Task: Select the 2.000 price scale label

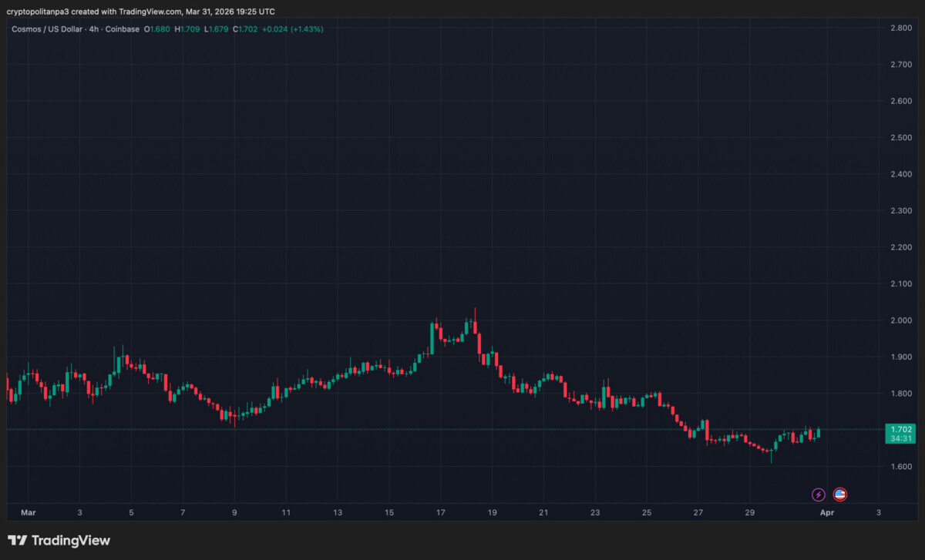Action: click(x=901, y=320)
